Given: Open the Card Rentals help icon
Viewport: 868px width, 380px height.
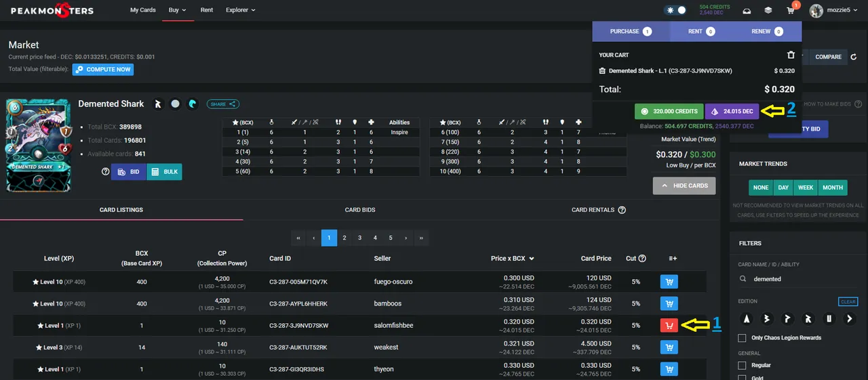Looking at the screenshot, I should (622, 210).
